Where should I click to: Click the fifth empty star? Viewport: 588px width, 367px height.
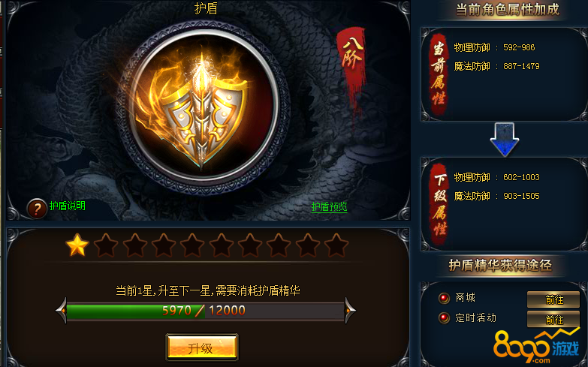192,245
